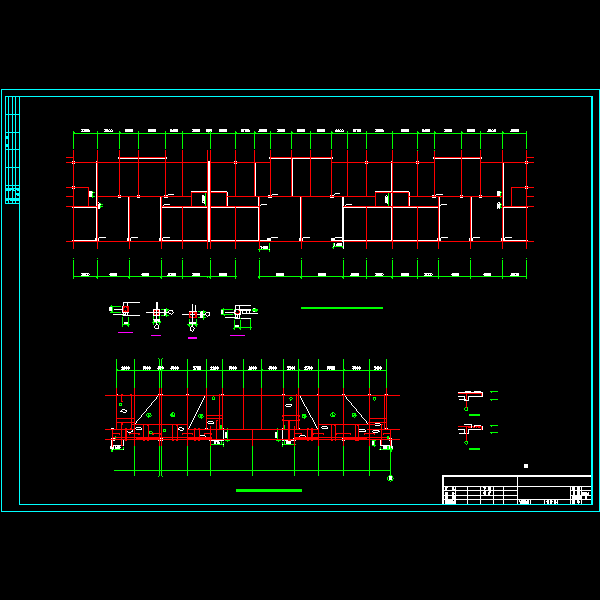Click the magenta underline under the first node detail
The height and width of the screenshot is (600, 600).
(125, 332)
